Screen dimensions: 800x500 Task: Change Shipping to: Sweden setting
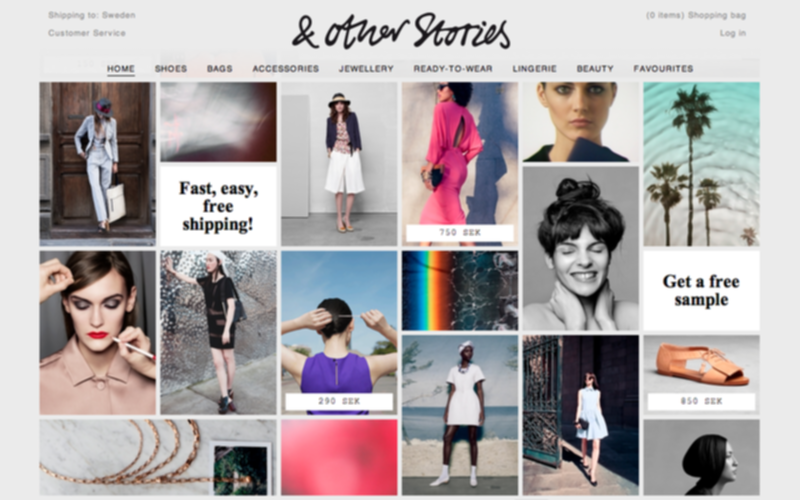92,15
